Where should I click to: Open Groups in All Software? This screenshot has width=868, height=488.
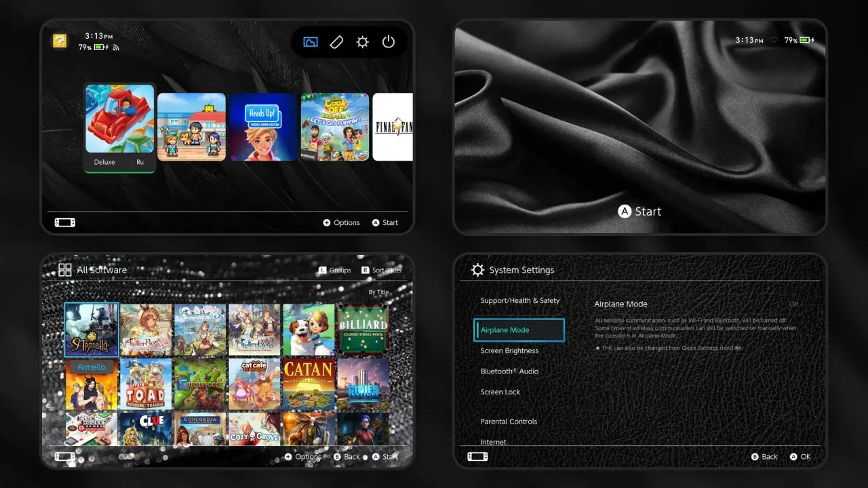335,270
